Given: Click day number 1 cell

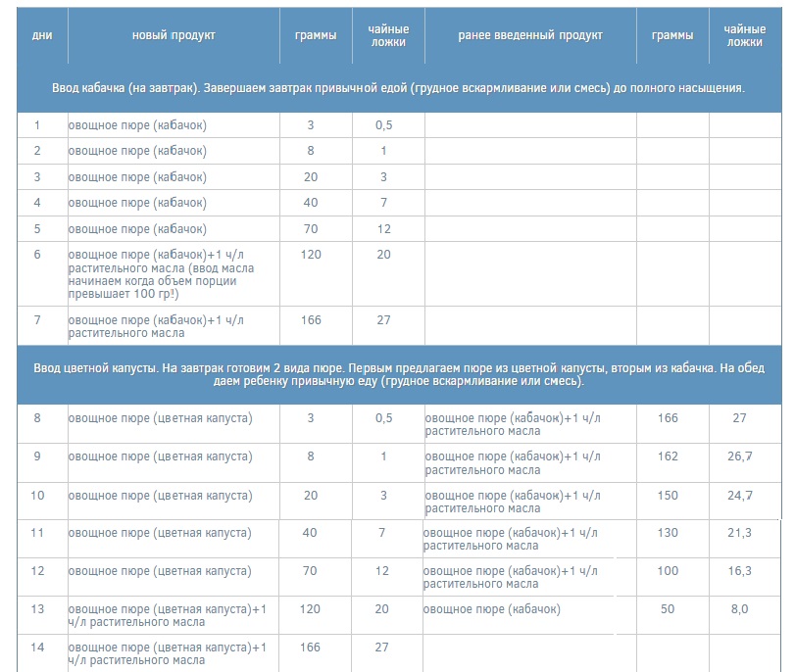Looking at the screenshot, I should pyautogui.click(x=38, y=125).
